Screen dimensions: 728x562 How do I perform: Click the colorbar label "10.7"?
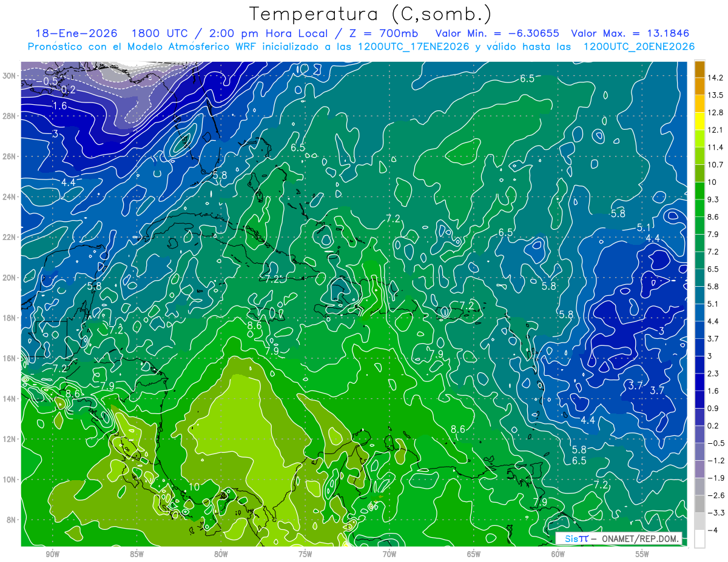(x=715, y=165)
